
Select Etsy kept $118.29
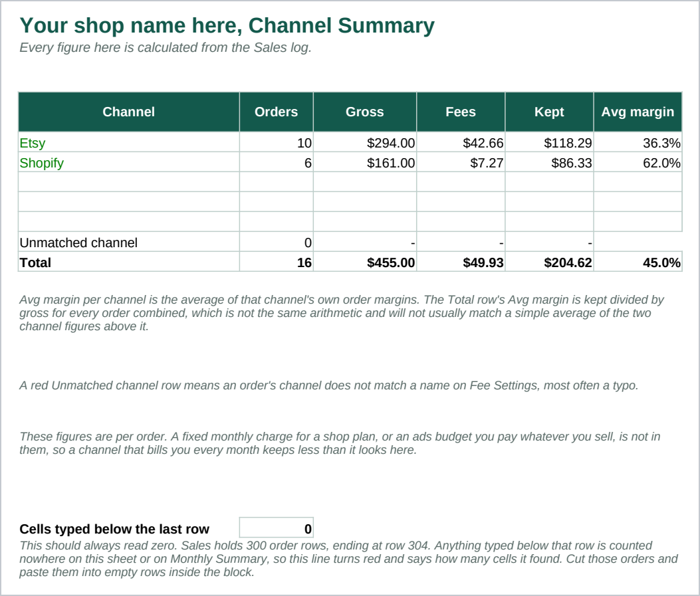(549, 143)
